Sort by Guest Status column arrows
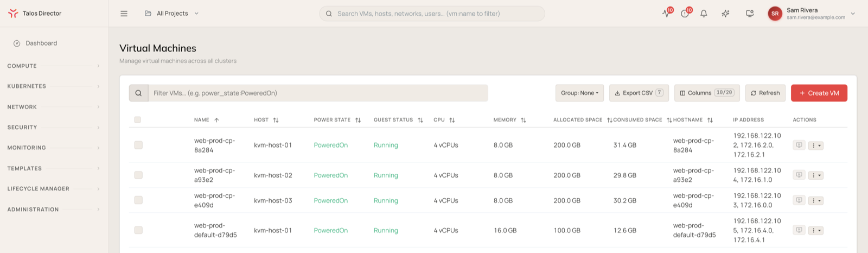 point(420,120)
